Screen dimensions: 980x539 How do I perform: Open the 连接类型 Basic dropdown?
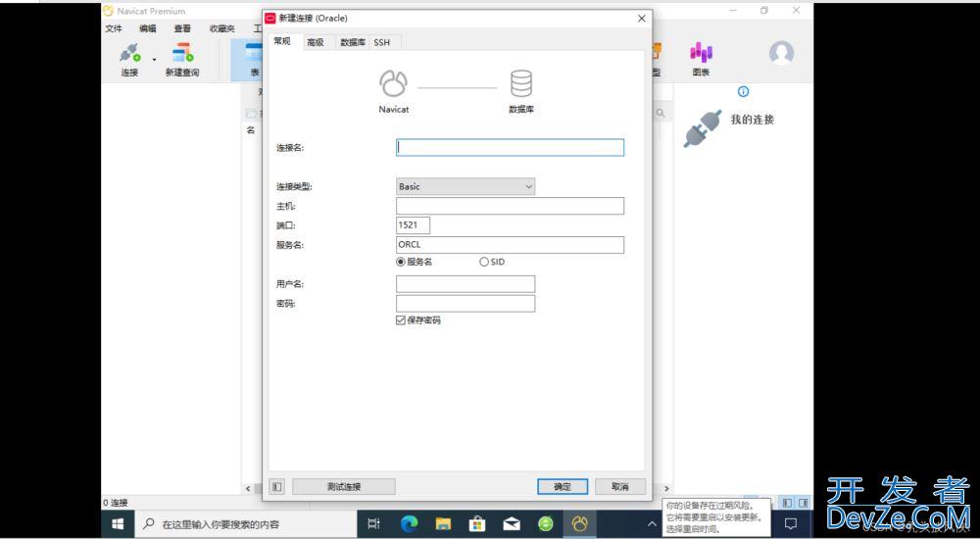pos(465,186)
